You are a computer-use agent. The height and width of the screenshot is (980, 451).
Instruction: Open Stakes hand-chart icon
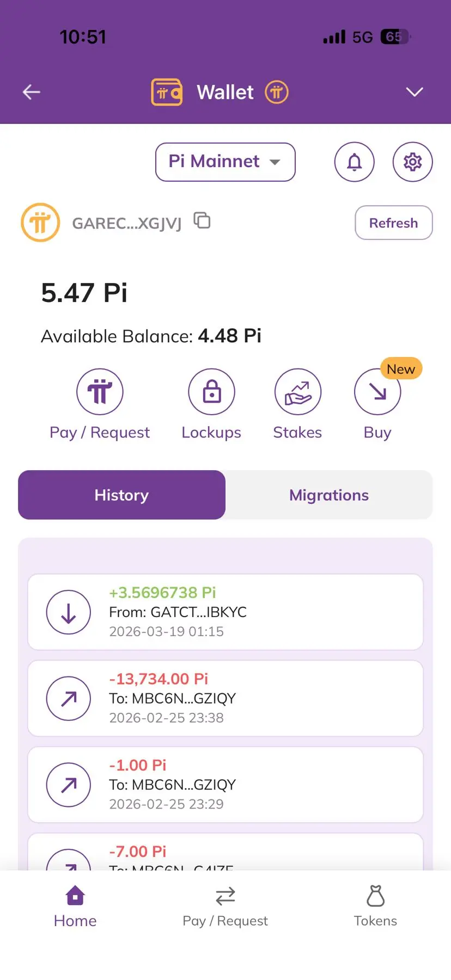tap(297, 392)
